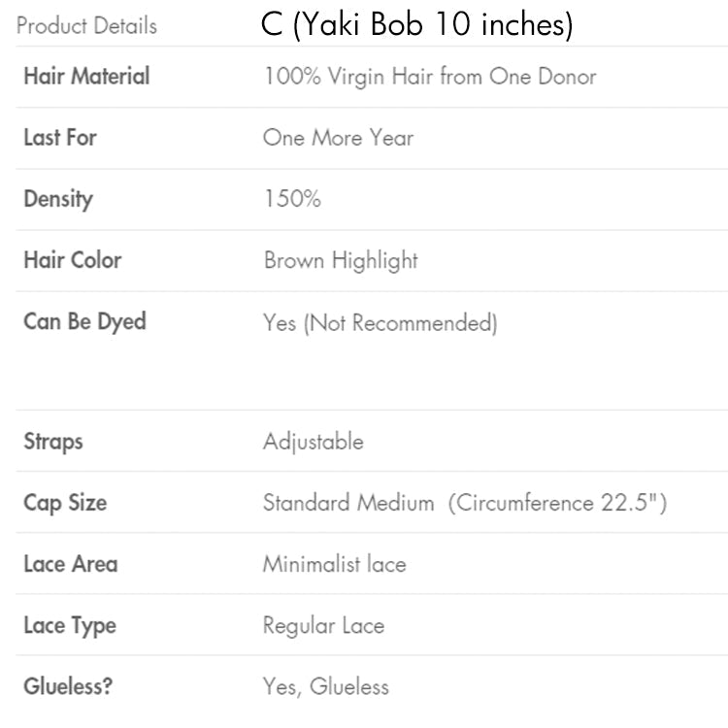
Task: Select the Can Be Dyed label
Action: [x=84, y=321]
